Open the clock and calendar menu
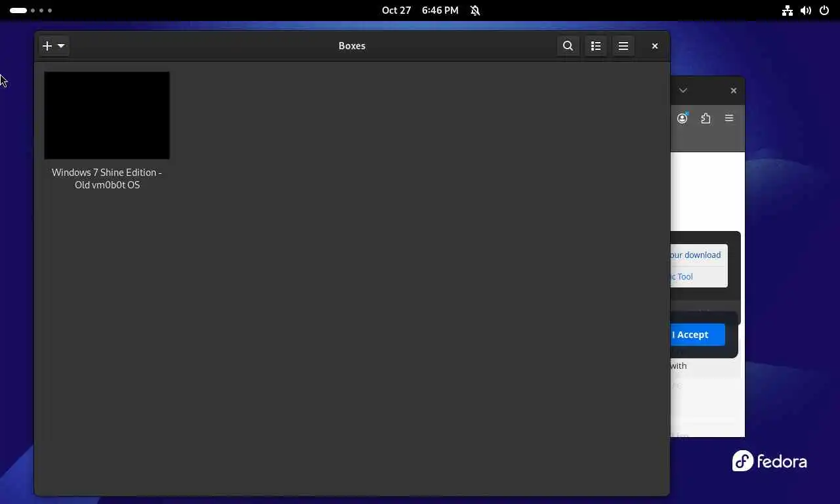 pyautogui.click(x=420, y=10)
